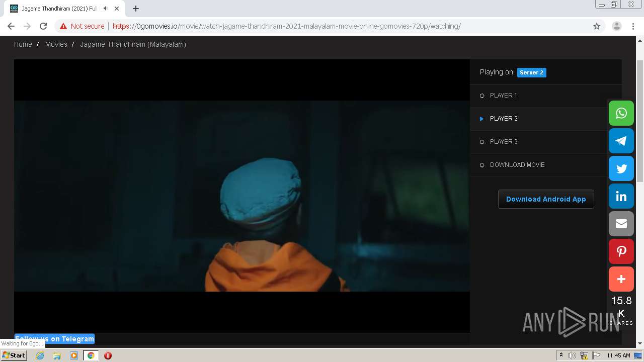The width and height of the screenshot is (644, 362).
Task: Click the Not secure warning icon
Action: [63, 26]
